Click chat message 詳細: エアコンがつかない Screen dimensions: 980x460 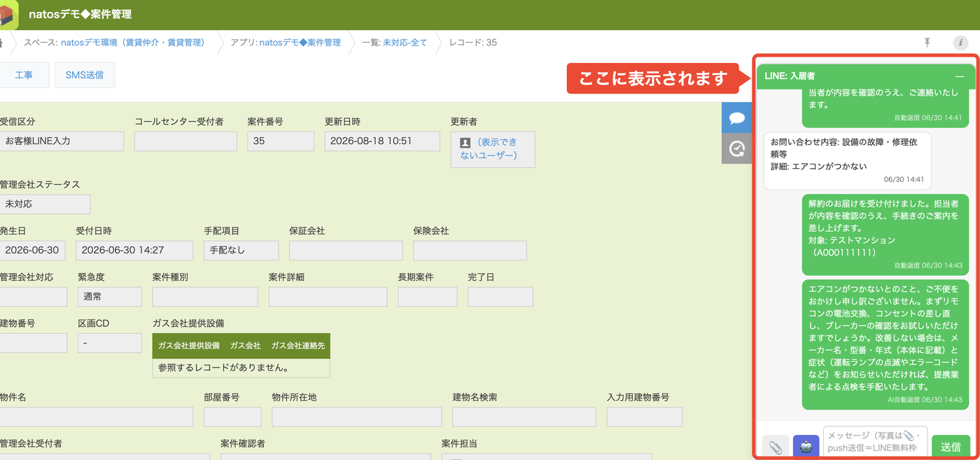[x=819, y=166]
